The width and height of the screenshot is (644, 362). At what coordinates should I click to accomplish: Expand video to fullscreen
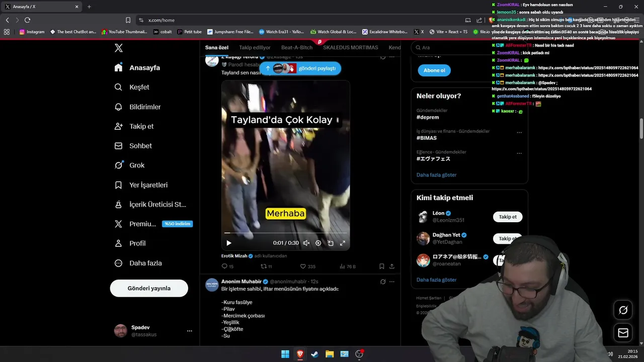pos(343,243)
